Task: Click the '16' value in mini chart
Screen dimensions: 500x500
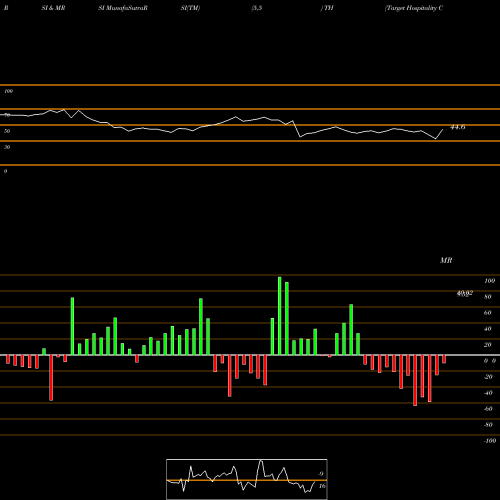Action: point(322,486)
